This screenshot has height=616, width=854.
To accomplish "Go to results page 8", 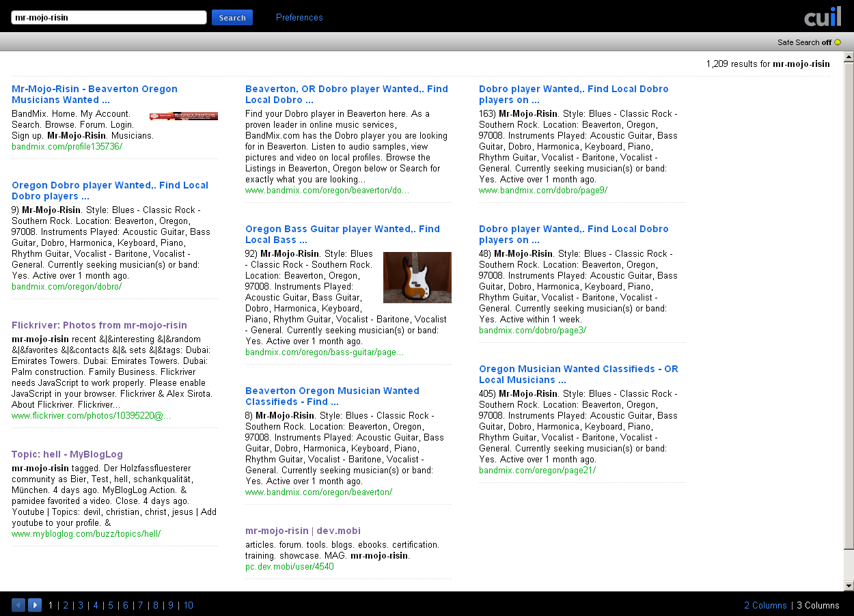I will click(x=156, y=605).
